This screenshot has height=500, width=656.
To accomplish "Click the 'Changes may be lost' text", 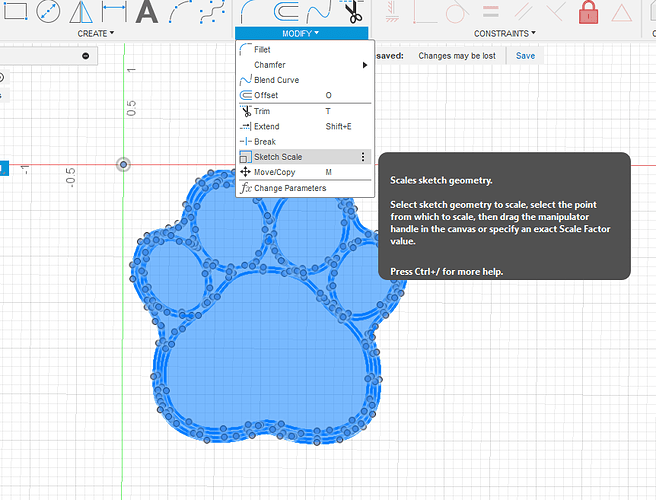I will (457, 56).
